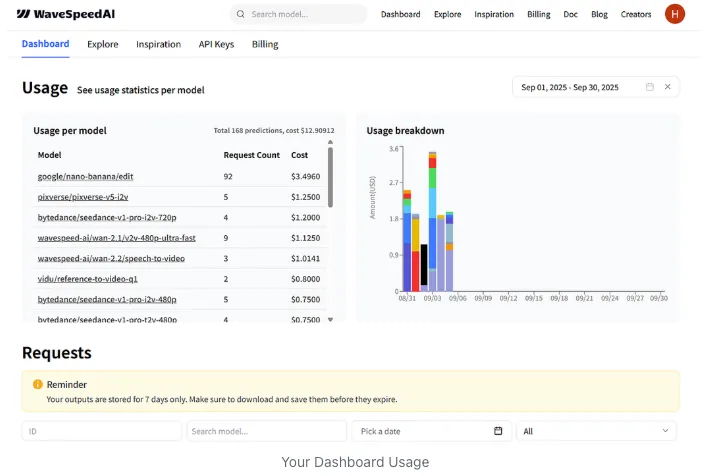Click the Model column header
The height and width of the screenshot is (476, 707).
tap(50, 155)
